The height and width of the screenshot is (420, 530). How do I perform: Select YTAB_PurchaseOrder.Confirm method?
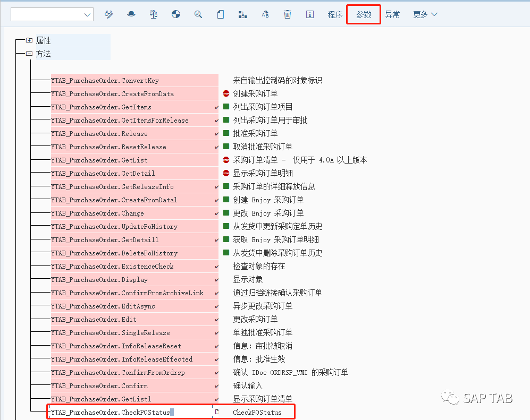134,386
